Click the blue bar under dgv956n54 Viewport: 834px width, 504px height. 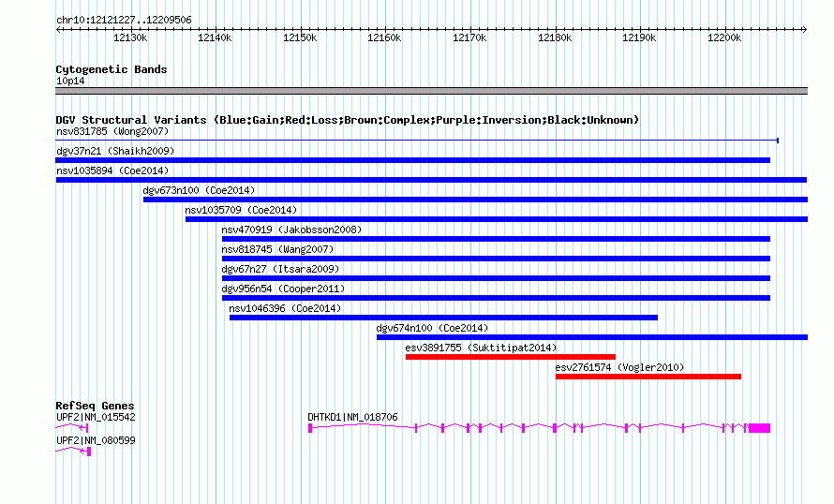497,298
